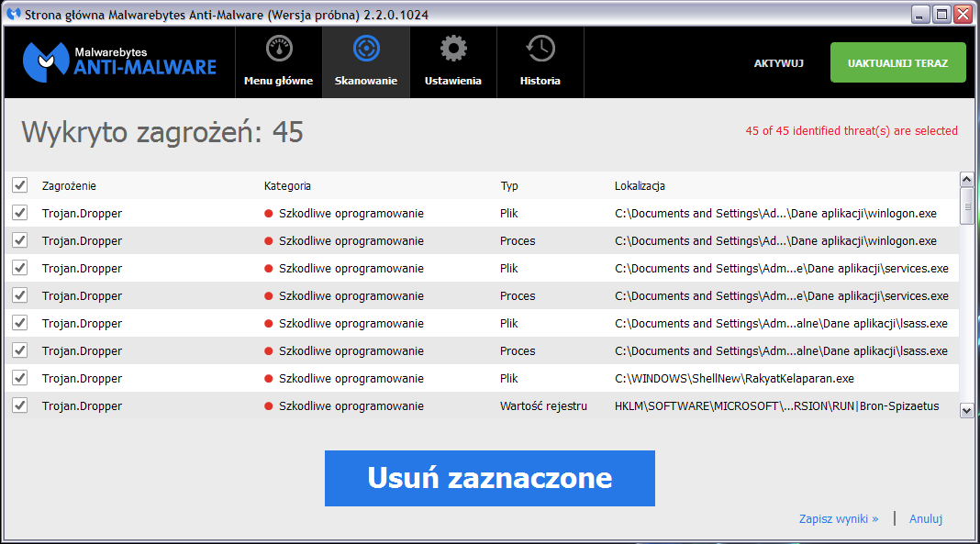Click the green UAKTUALNIJ TERAZ button
Viewport: 980px width, 544px height.
[898, 62]
